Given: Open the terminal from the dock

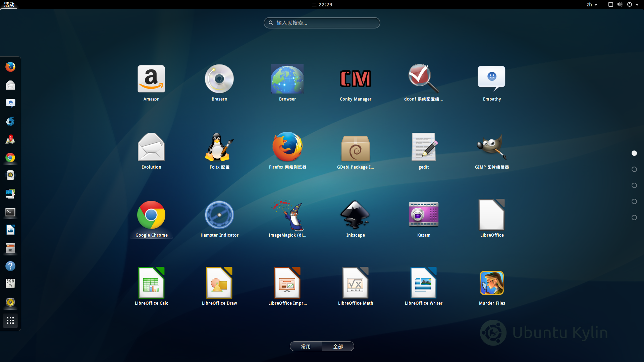Looking at the screenshot, I should (x=10, y=213).
